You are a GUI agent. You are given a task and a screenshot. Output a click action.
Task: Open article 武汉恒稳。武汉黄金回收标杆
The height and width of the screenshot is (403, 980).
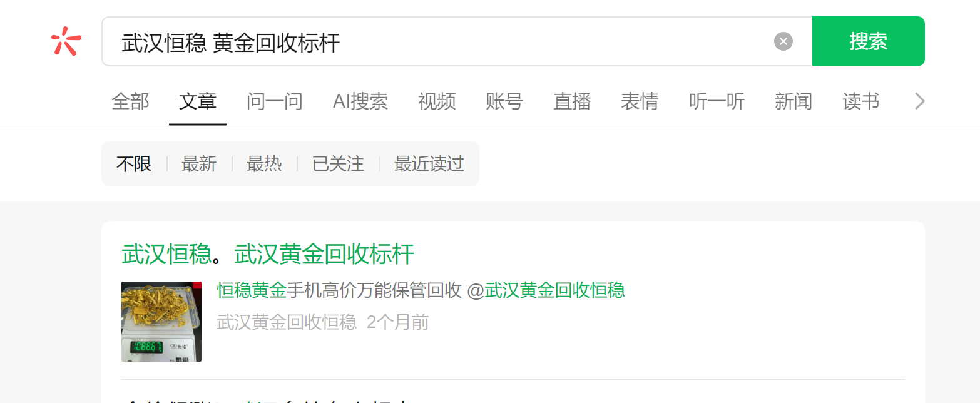click(268, 255)
